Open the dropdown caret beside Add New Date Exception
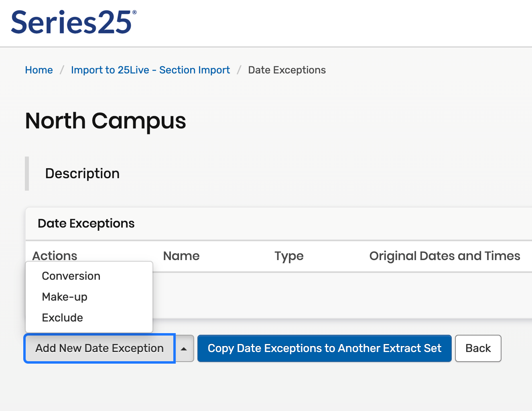Image resolution: width=532 pixels, height=411 pixels. coord(184,348)
